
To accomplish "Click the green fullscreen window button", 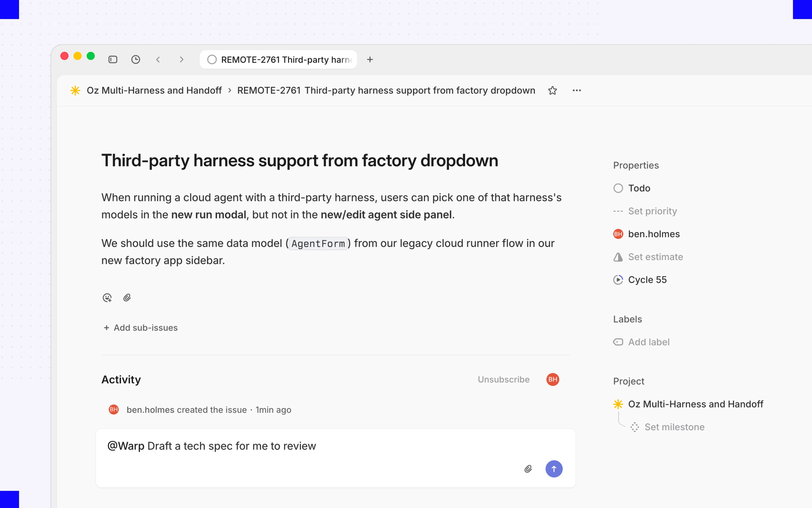I will [x=91, y=56].
